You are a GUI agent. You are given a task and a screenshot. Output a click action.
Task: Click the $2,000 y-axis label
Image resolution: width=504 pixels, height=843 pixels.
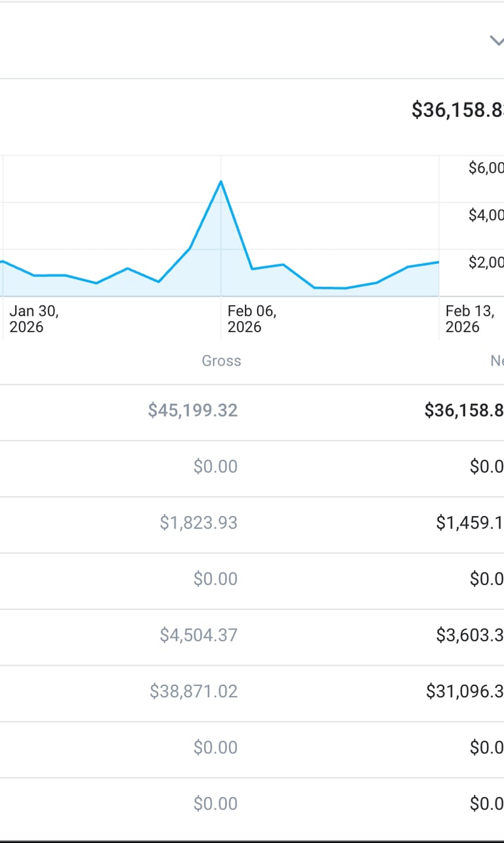[x=486, y=263]
